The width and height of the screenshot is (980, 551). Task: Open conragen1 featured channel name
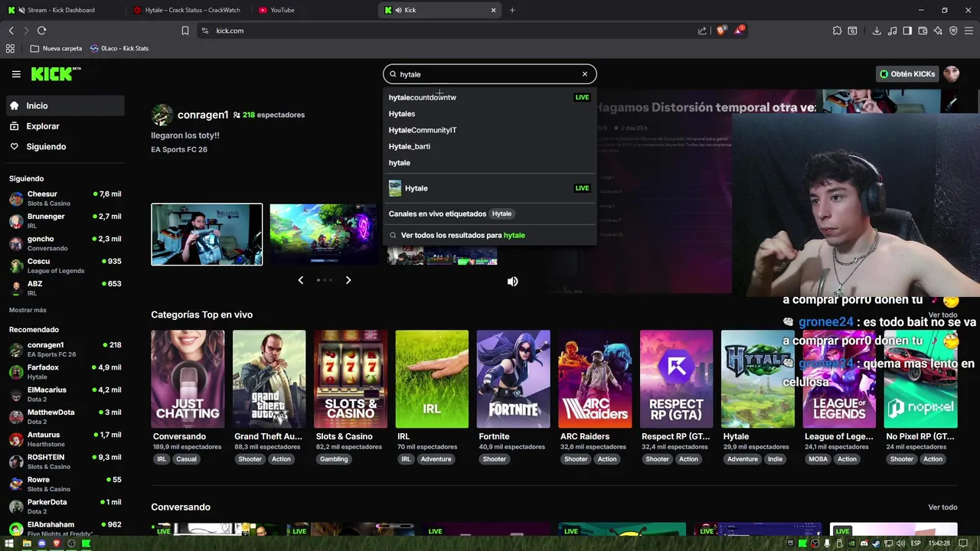click(x=203, y=115)
